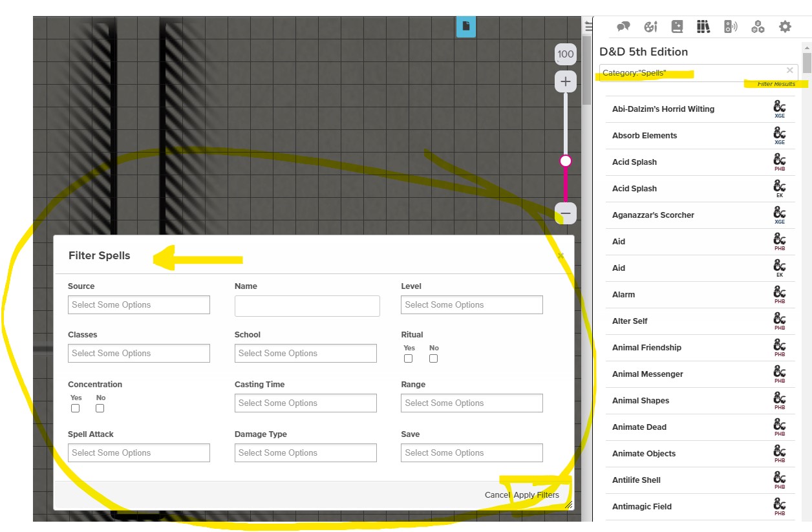This screenshot has width=812, height=532.
Task: Click the Filter Results link
Action: pyautogui.click(x=776, y=84)
